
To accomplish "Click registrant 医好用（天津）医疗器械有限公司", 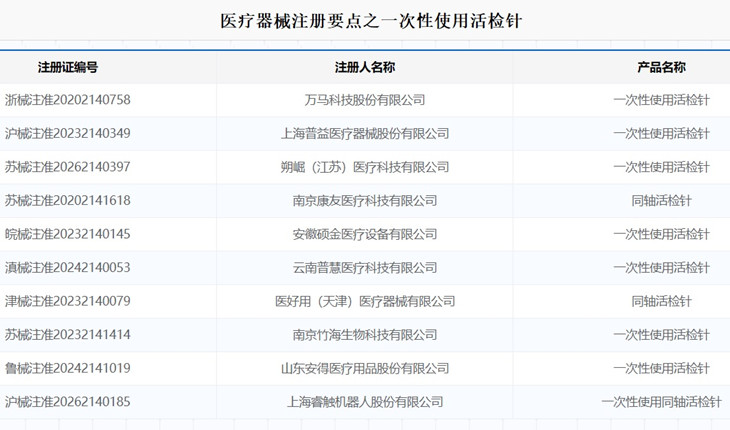I will click(x=365, y=301).
